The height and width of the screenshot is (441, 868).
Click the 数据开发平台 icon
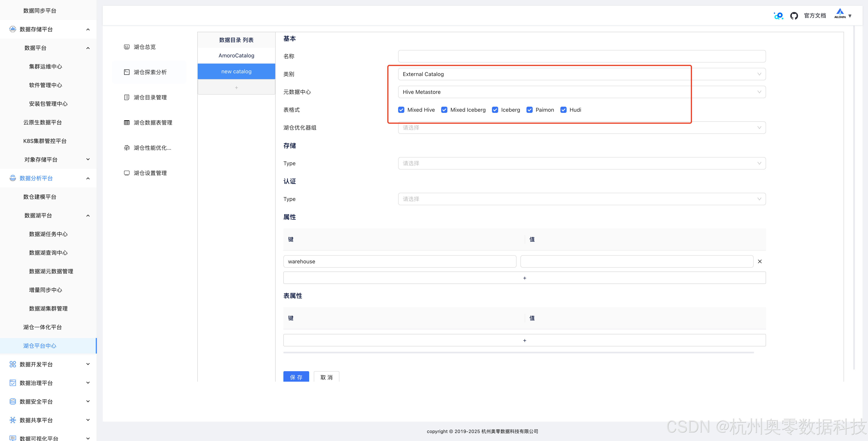[x=13, y=364]
